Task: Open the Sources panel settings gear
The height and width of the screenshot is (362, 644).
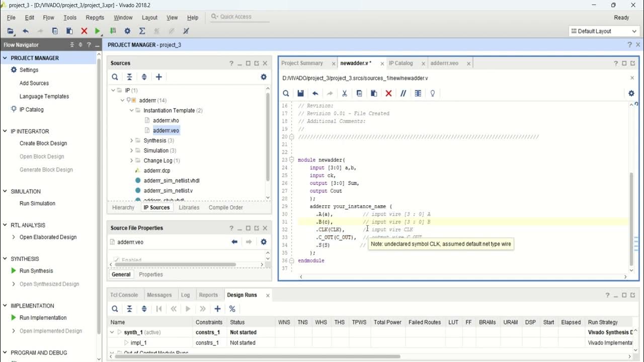Action: coord(264,77)
